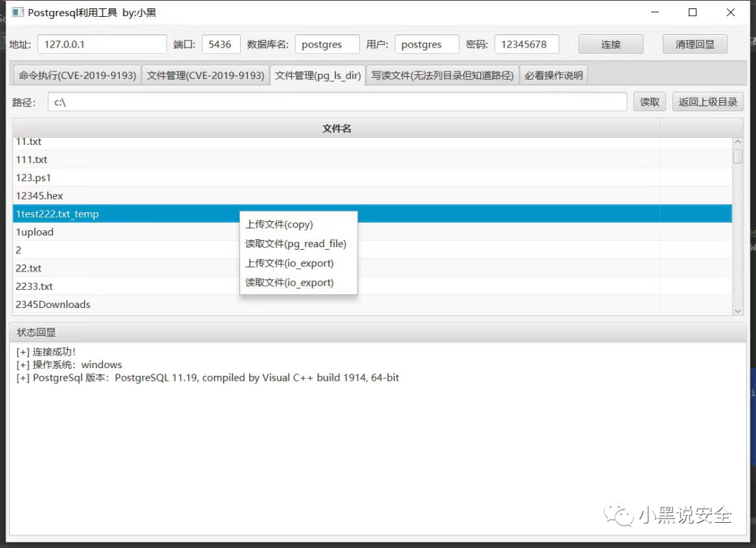Select 读取文件(io_export) menu entry
The height and width of the screenshot is (548, 756).
point(298,283)
